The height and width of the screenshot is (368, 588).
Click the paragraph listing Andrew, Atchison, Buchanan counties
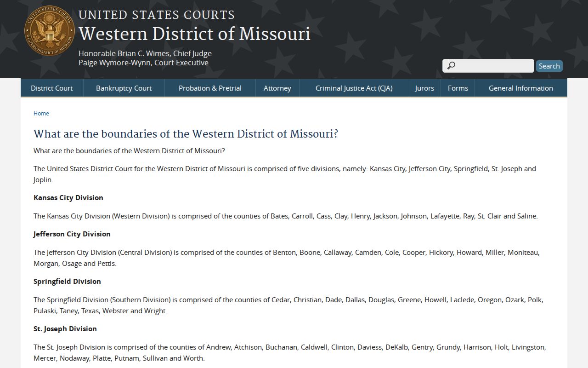point(290,353)
